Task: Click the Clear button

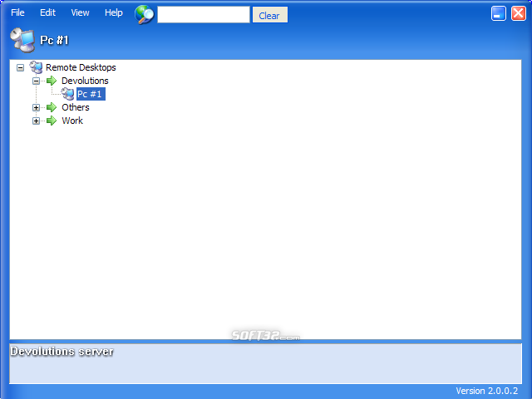Action: pos(269,15)
